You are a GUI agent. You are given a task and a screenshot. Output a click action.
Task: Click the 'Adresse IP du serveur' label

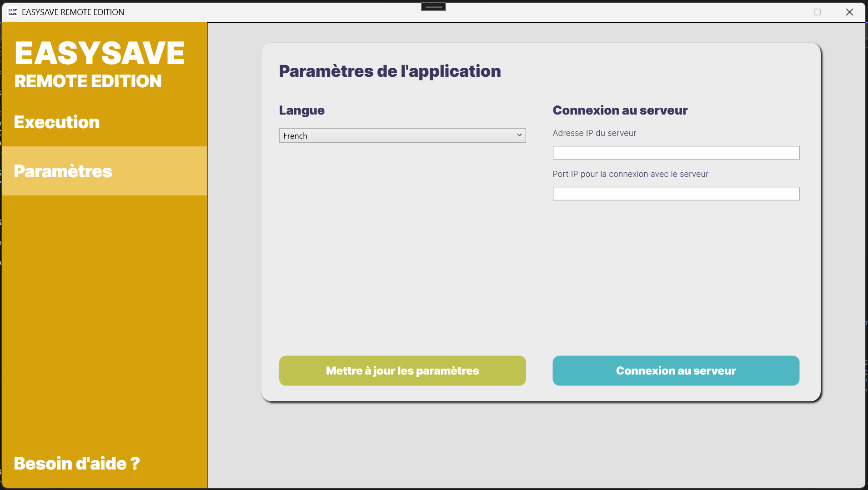click(594, 133)
